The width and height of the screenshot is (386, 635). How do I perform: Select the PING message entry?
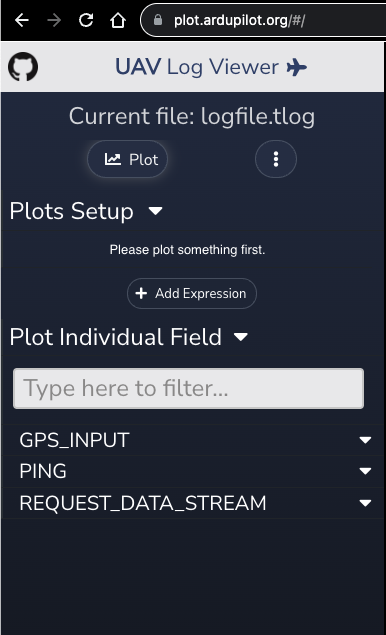coord(193,471)
